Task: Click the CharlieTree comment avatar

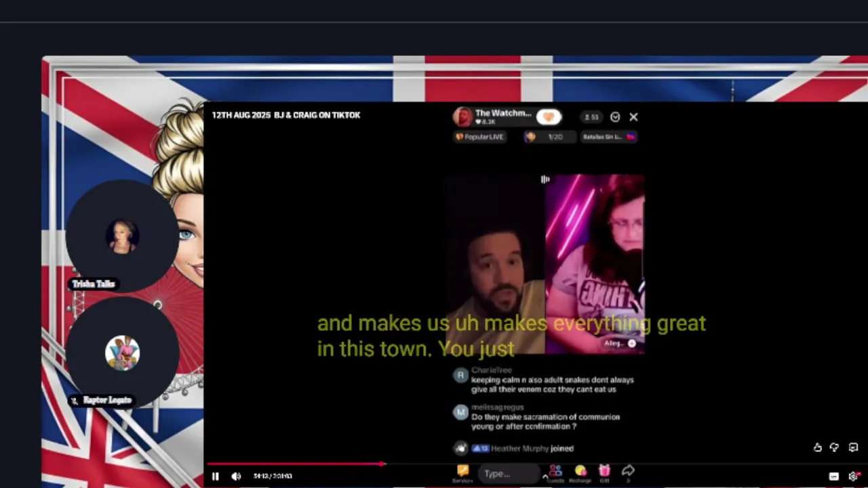Action: coord(461,376)
